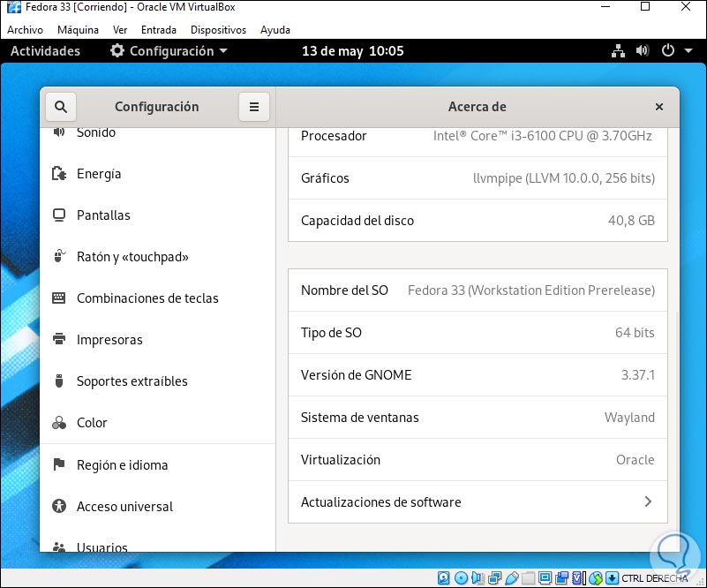Click the Capacidad del disco 40,8 GB row

coord(478,221)
